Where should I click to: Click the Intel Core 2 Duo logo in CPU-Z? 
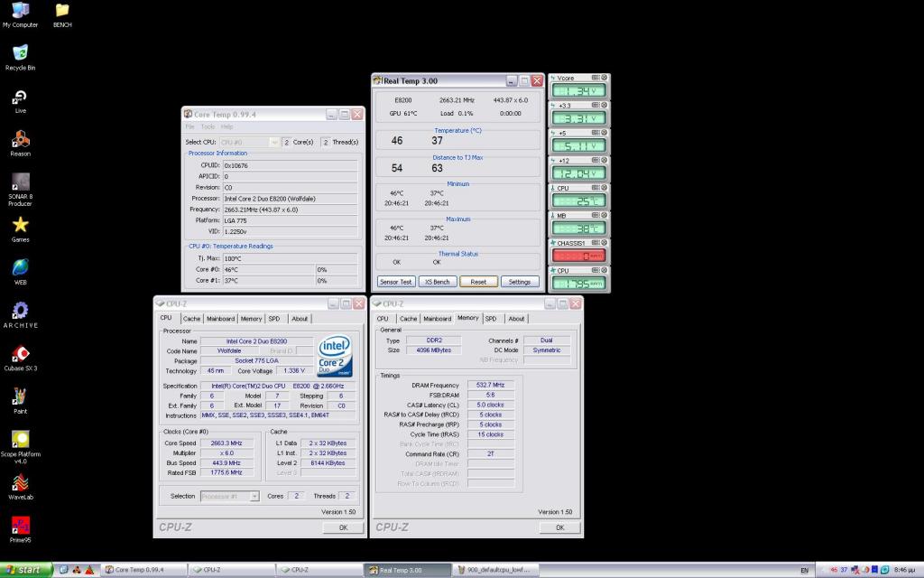pos(335,356)
